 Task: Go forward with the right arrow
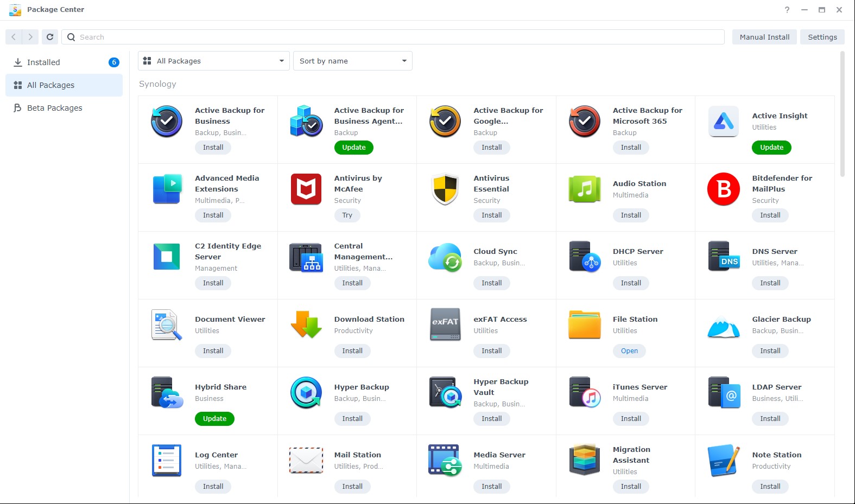point(30,37)
